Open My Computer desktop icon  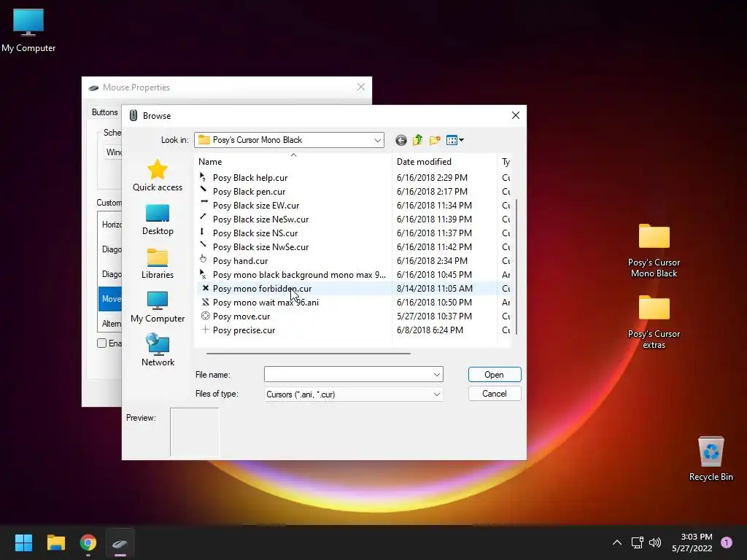(x=28, y=30)
